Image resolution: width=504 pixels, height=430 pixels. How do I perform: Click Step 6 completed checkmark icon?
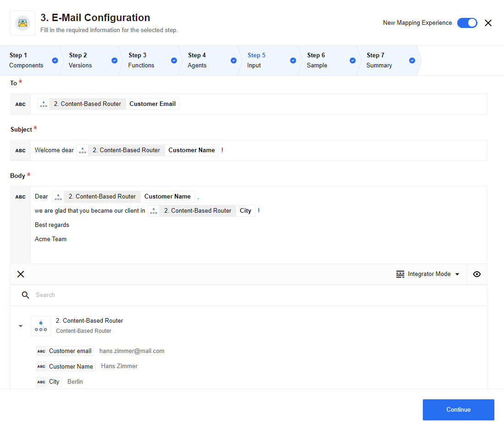coord(353,61)
